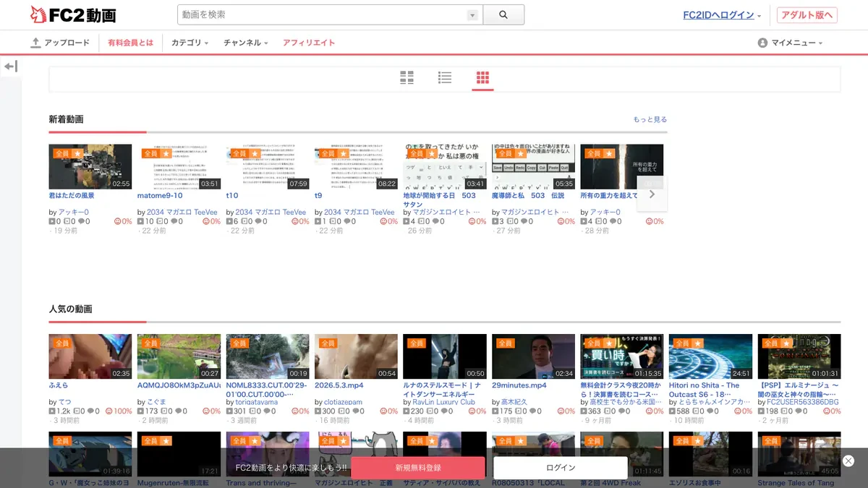Click the ログイン button in bottom banner
This screenshot has width=868, height=488.
561,468
